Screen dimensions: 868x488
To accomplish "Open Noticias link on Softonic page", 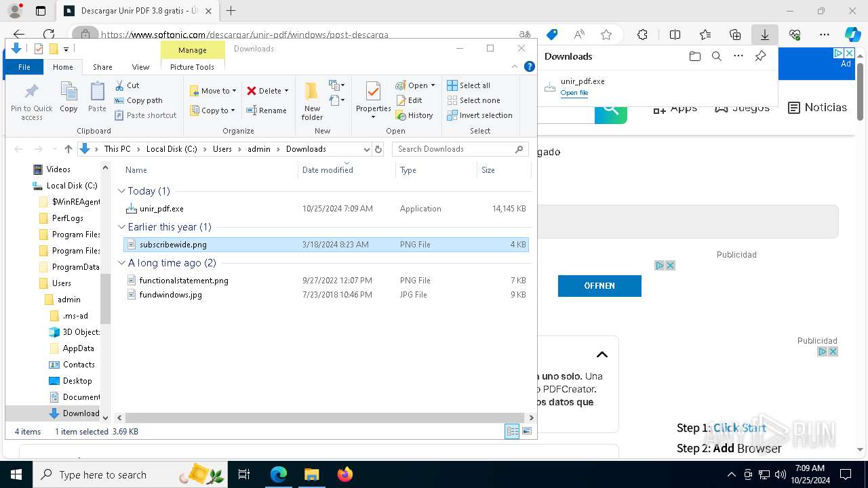I will [817, 107].
